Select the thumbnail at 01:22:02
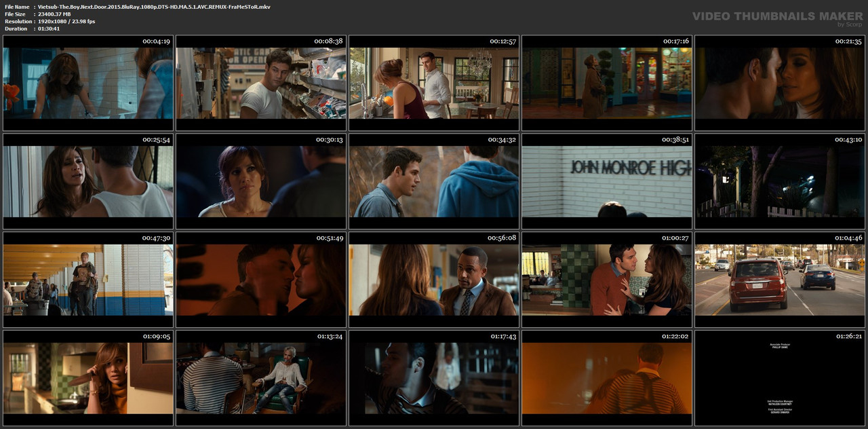 pyautogui.click(x=607, y=379)
